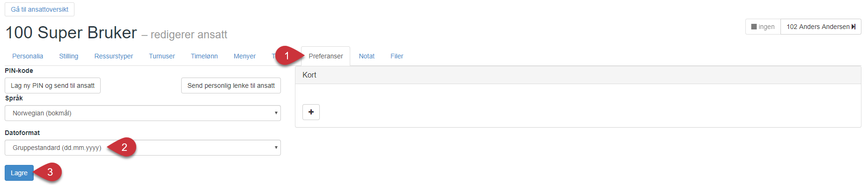Select the Gruppestandard (dd.mm.yyyy) date format field
The width and height of the screenshot is (868, 185).
[143, 148]
